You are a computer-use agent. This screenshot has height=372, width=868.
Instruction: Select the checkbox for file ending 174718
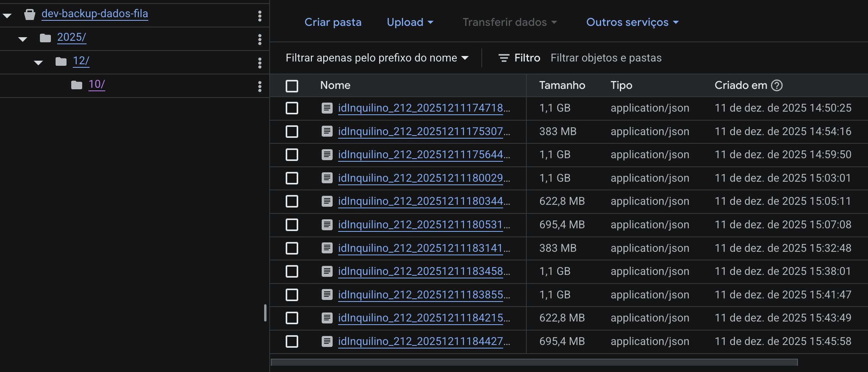coord(292,108)
